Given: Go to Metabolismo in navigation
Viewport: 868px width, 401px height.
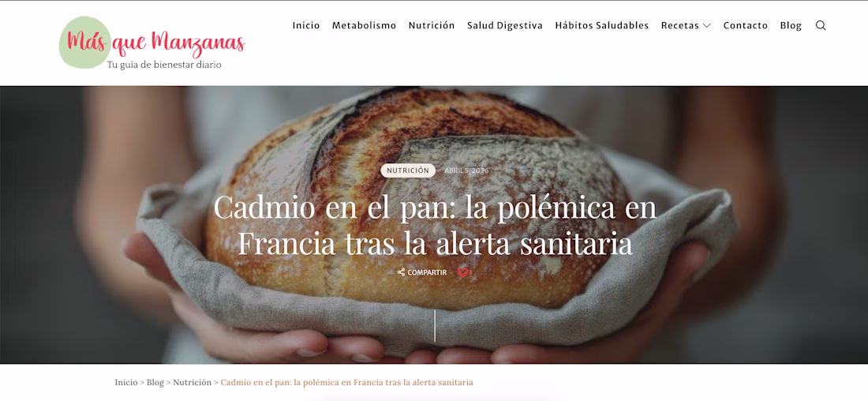Looking at the screenshot, I should click(x=365, y=25).
